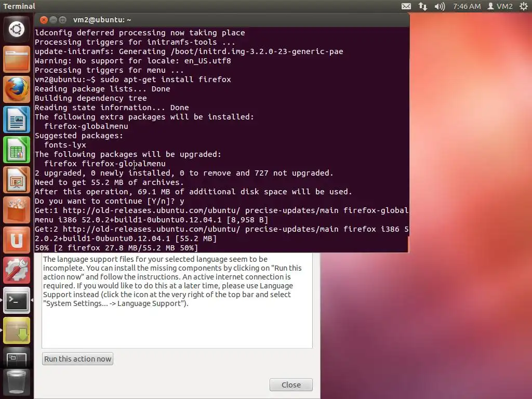Click the 'Building dependency tree' line

coord(90,98)
